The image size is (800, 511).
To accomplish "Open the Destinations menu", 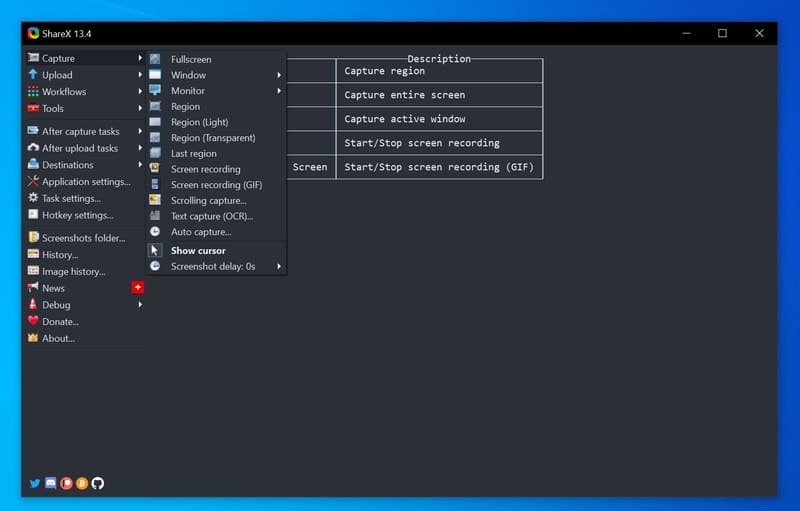I will (x=85, y=165).
